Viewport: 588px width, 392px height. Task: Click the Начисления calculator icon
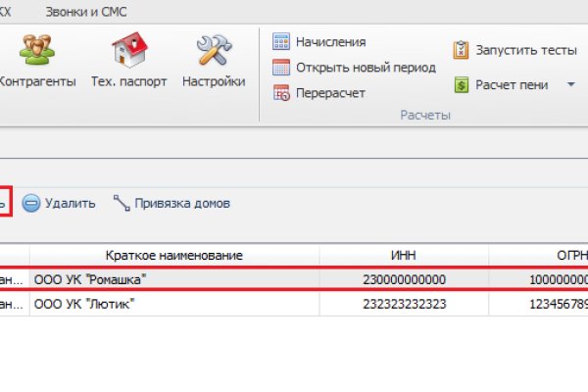point(281,42)
